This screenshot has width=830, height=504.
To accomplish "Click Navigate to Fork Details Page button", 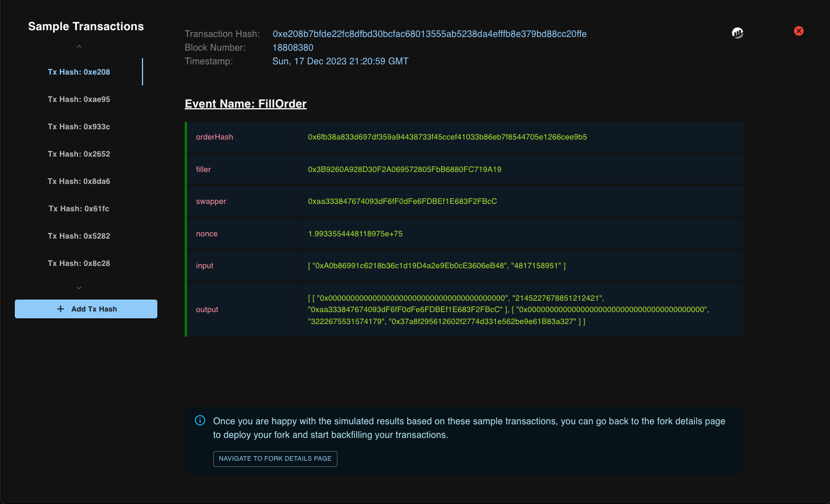I will click(x=275, y=458).
